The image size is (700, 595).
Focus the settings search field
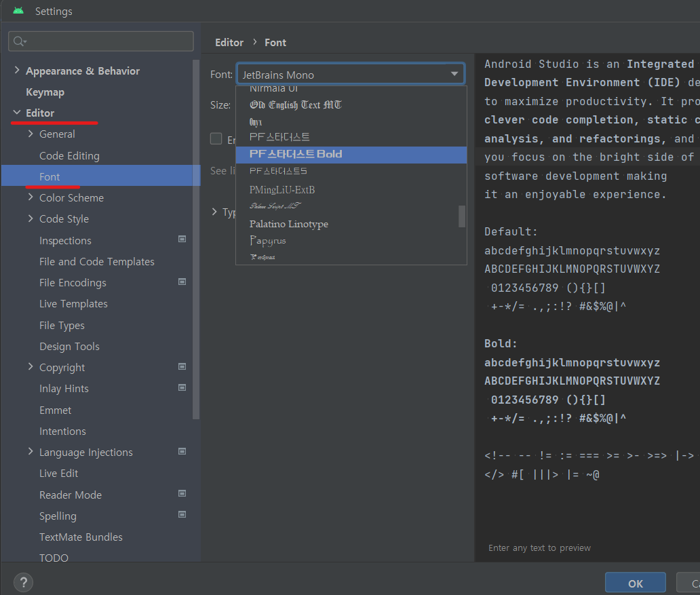click(101, 41)
